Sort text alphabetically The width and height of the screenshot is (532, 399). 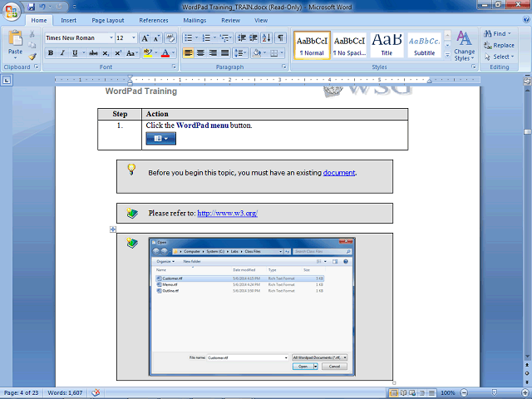click(266, 37)
